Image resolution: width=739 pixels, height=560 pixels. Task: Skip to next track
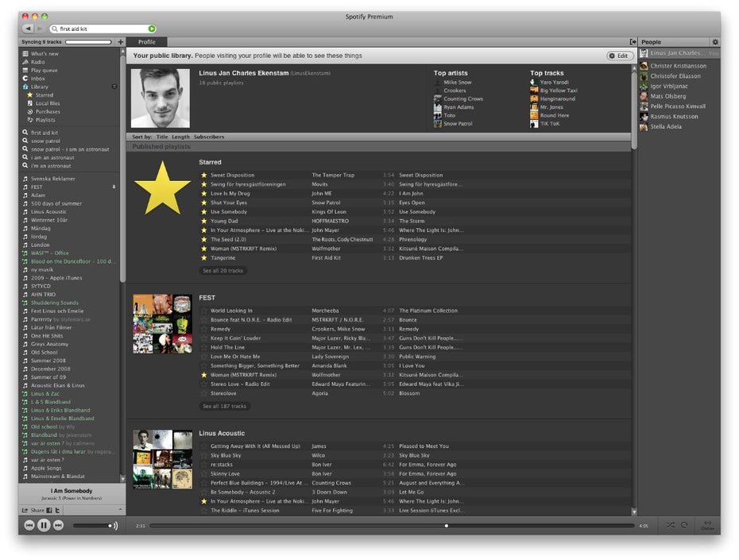tap(59, 525)
